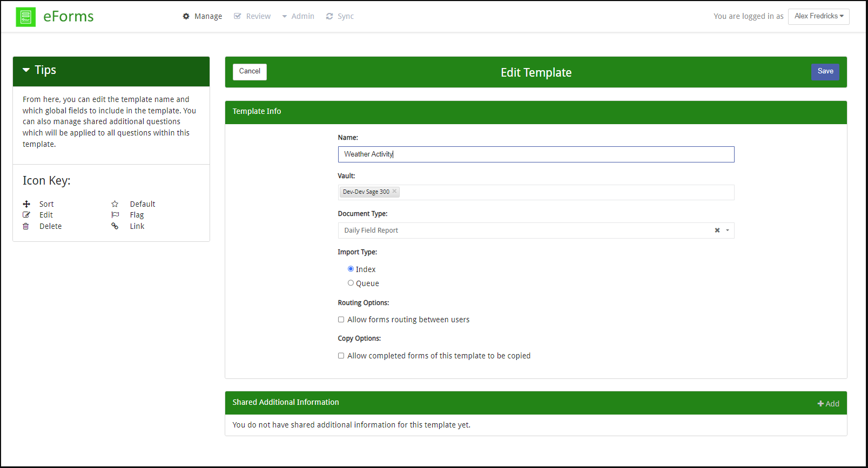Click the Delete trash icon in Icon Key
The height and width of the screenshot is (468, 868).
(26, 226)
